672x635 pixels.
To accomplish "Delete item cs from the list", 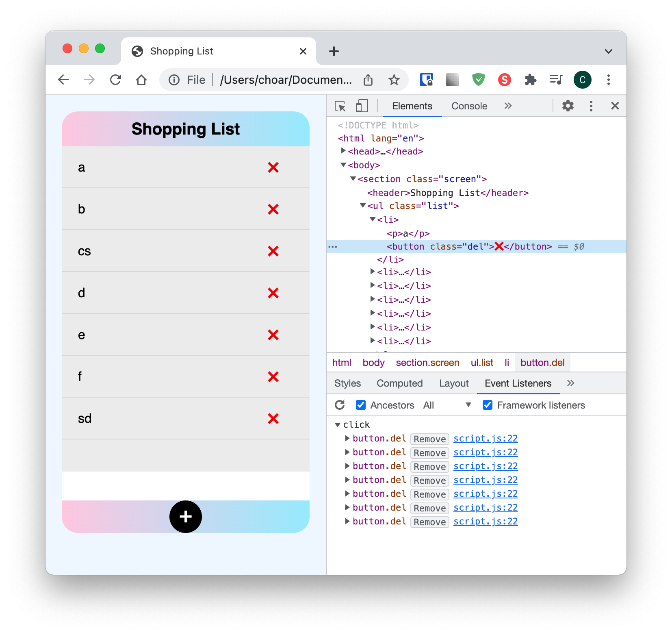I will tap(273, 251).
